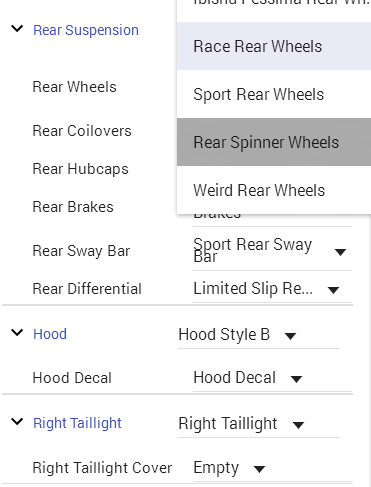This screenshot has height=487, width=371.
Task: Open the Rear Differential dropdown arrow
Action: click(333, 290)
